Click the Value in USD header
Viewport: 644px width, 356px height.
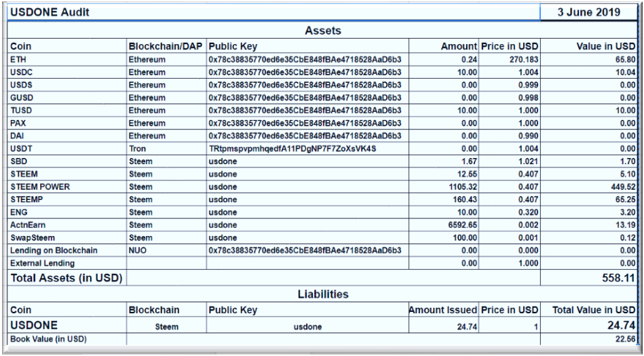(588, 46)
